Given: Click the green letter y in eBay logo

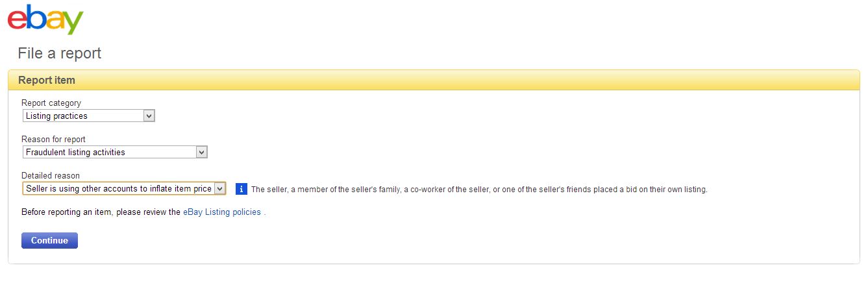Looking at the screenshot, I should [x=73, y=23].
